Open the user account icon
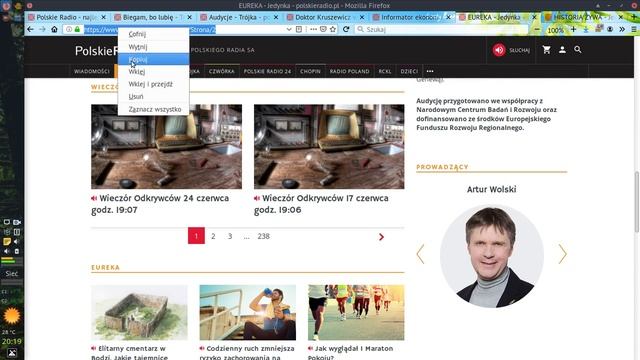Image resolution: width=640 pixels, height=360 pixels. click(562, 50)
